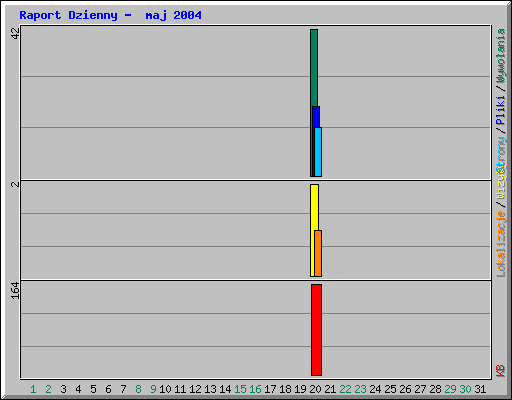Click day '17' on the x-axis

[270, 389]
